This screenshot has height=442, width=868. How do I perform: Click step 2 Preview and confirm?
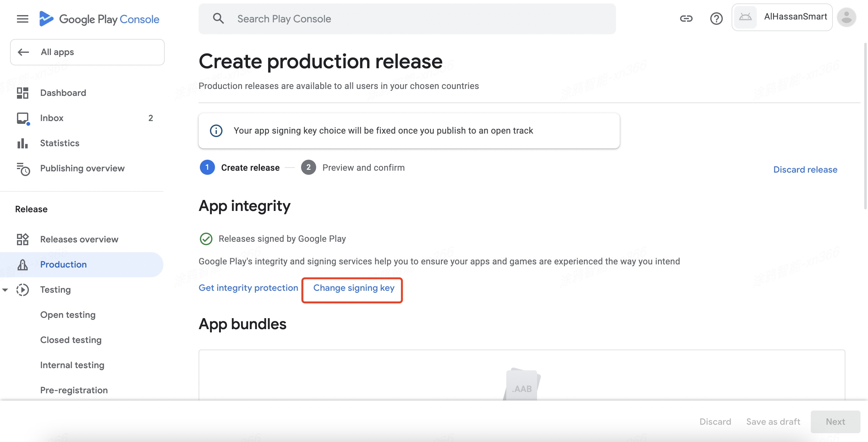click(x=353, y=168)
